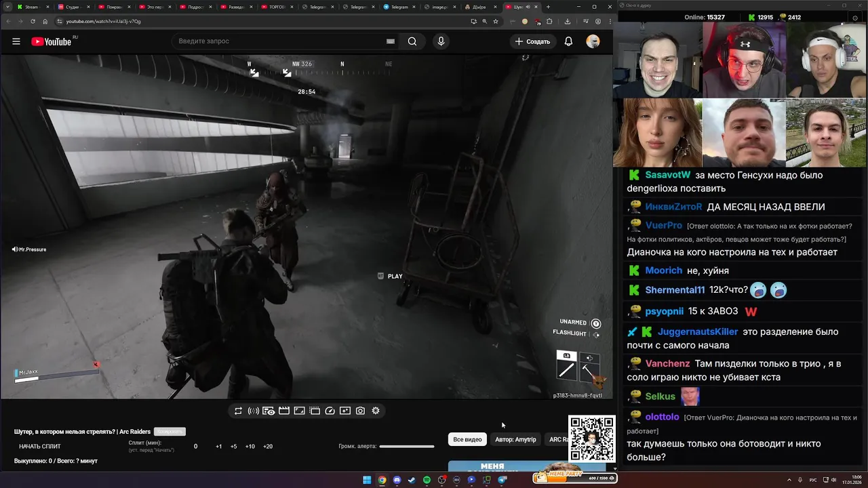Image resolution: width=868 pixels, height=488 pixels.
Task: Click the +1 split minutes button
Action: (219, 447)
